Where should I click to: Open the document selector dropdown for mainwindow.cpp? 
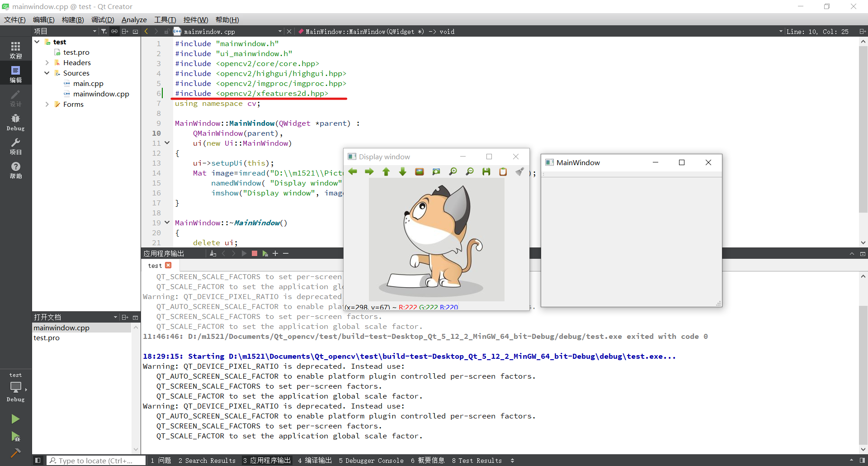tap(280, 31)
